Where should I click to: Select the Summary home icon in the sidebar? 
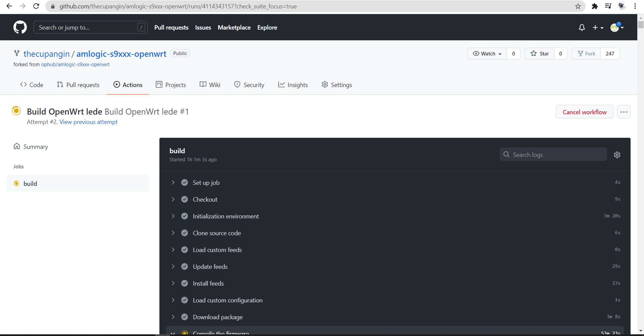[17, 146]
